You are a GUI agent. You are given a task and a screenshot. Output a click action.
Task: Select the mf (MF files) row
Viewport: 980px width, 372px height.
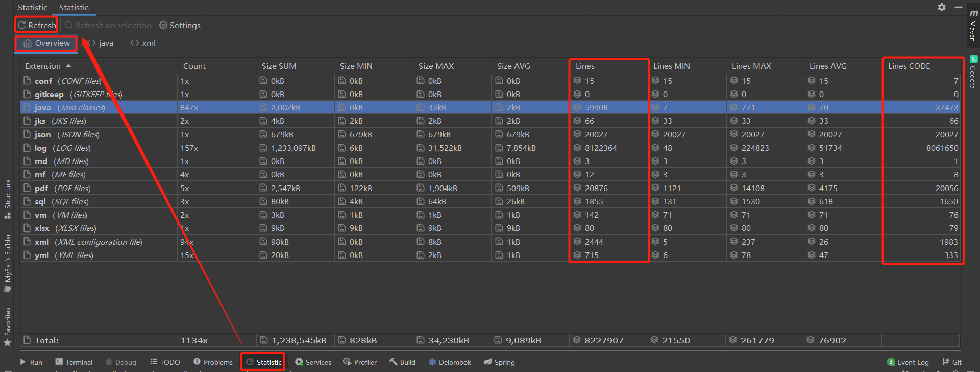(490, 174)
